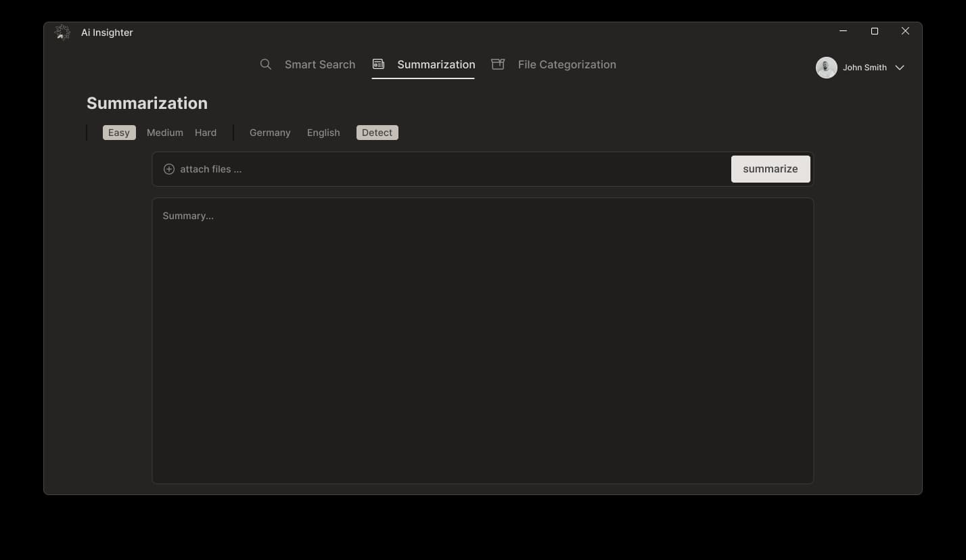Viewport: 966px width, 560px height.
Task: Maximize the Ai Insighter window
Action: pos(874,31)
